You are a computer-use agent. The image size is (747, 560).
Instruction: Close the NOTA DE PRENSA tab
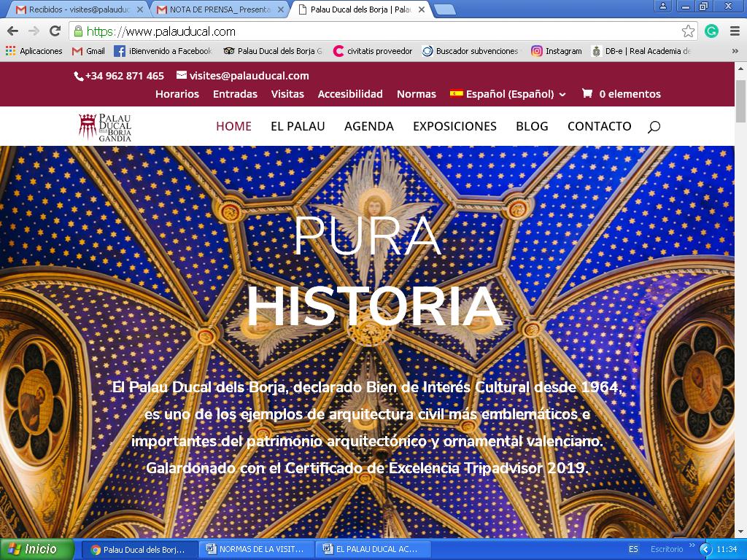tap(280, 9)
